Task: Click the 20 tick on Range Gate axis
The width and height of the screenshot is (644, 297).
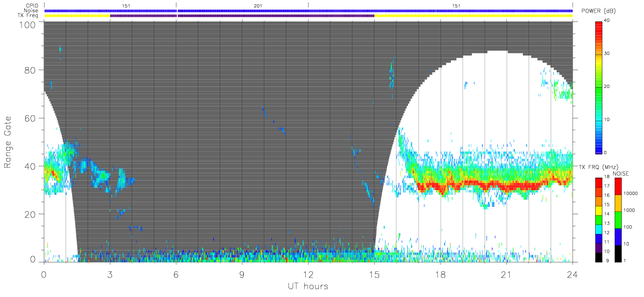Action: (30, 214)
